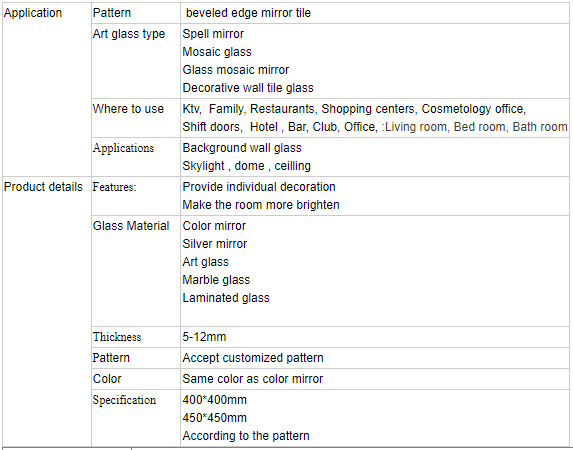The width and height of the screenshot is (573, 450).
Task: Click the 'Art glass type' label
Action: pyautogui.click(x=129, y=34)
